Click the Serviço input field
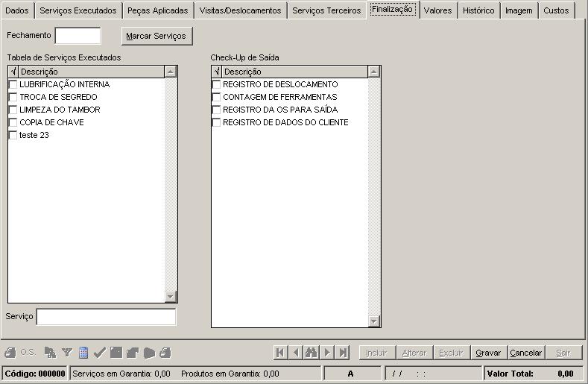Screen dimensions: 588x384 [106, 317]
